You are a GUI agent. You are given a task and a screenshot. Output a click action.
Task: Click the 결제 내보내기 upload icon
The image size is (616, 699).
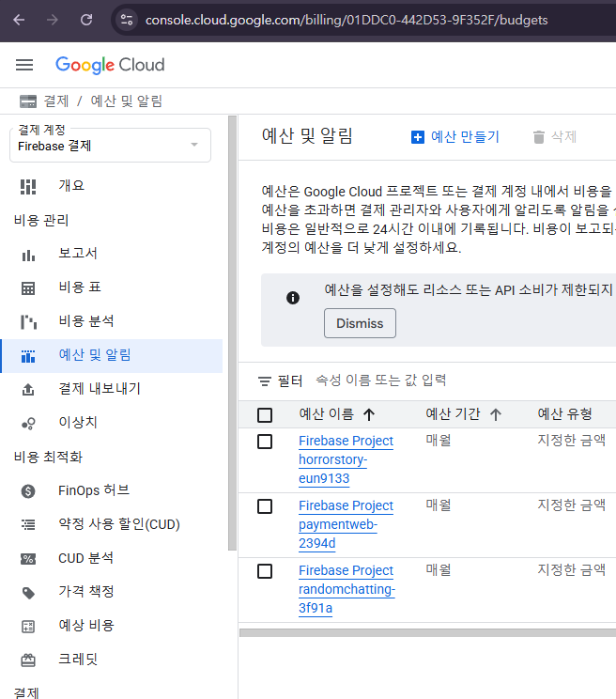coord(28,390)
